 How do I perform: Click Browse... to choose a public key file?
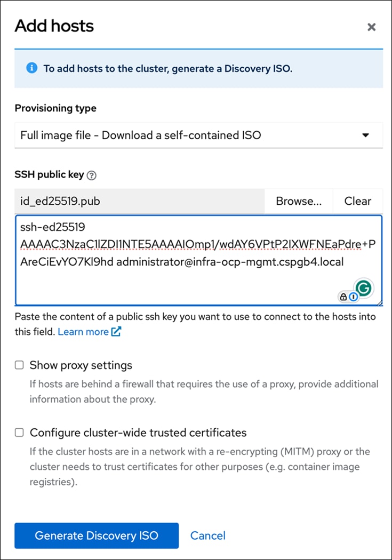[x=299, y=201]
